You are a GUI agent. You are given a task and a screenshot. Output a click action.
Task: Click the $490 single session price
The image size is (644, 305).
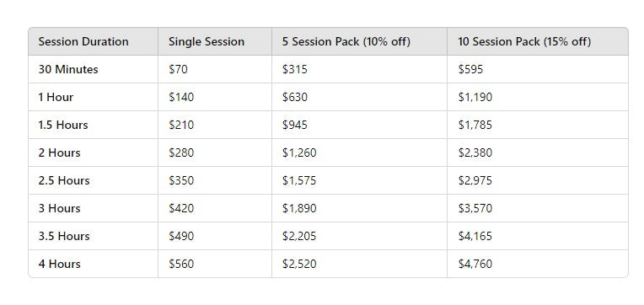point(180,237)
